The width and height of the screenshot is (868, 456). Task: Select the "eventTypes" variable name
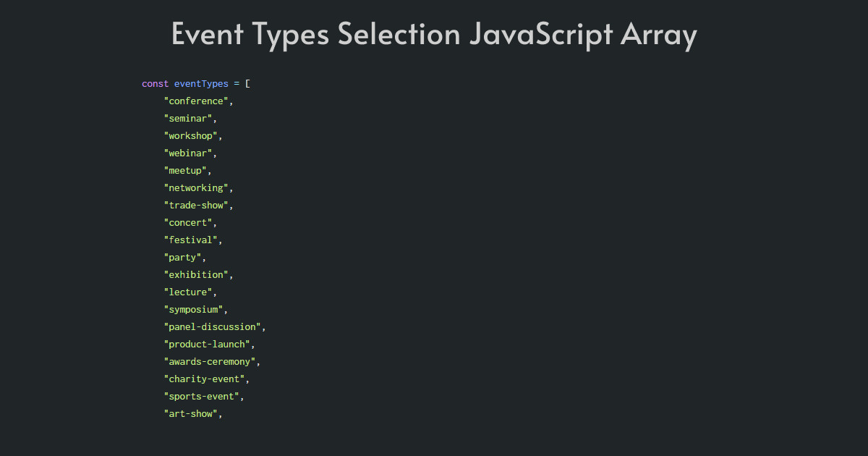(200, 84)
